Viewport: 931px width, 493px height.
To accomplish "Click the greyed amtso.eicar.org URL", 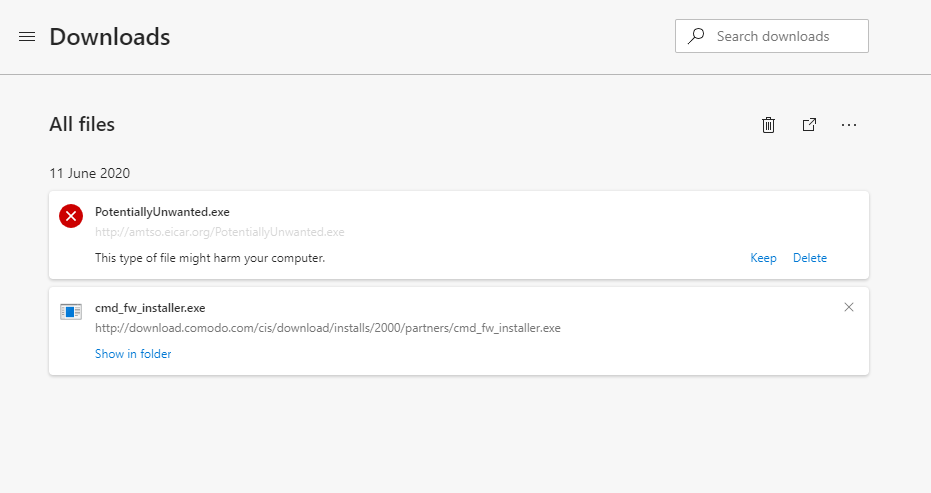I will pyautogui.click(x=219, y=232).
